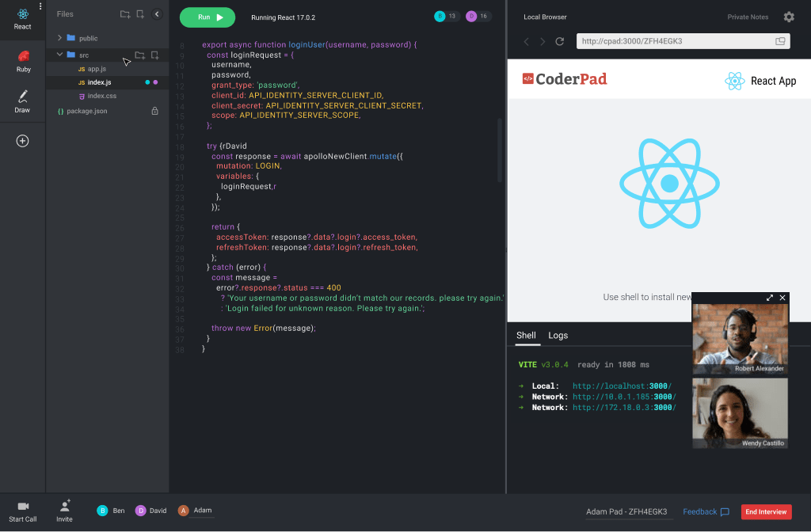Open the pad settings gear
The image size is (811, 532).
coord(788,17)
